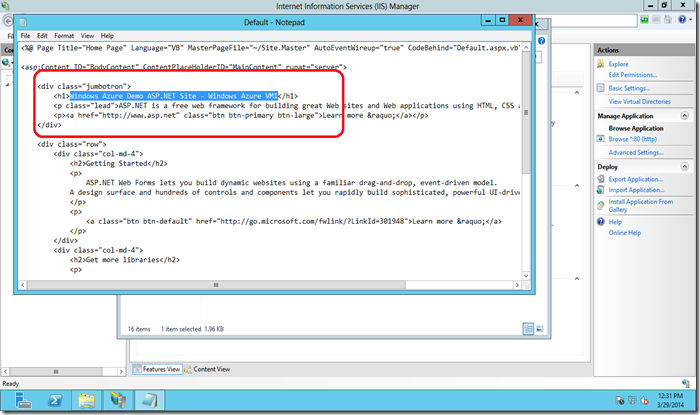Viewport: 700px width, 415px height.
Task: Click Import Application link
Action: 636,190
